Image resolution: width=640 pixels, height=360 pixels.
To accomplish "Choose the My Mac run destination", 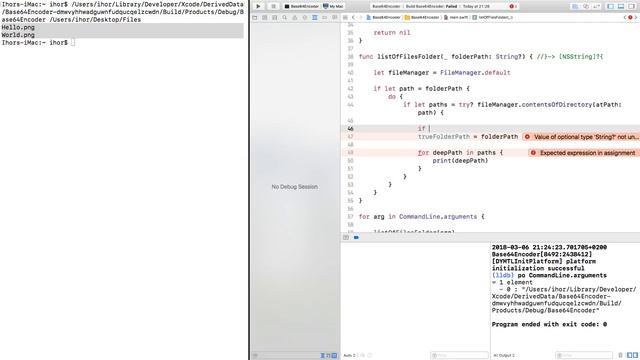I will pos(333,6).
